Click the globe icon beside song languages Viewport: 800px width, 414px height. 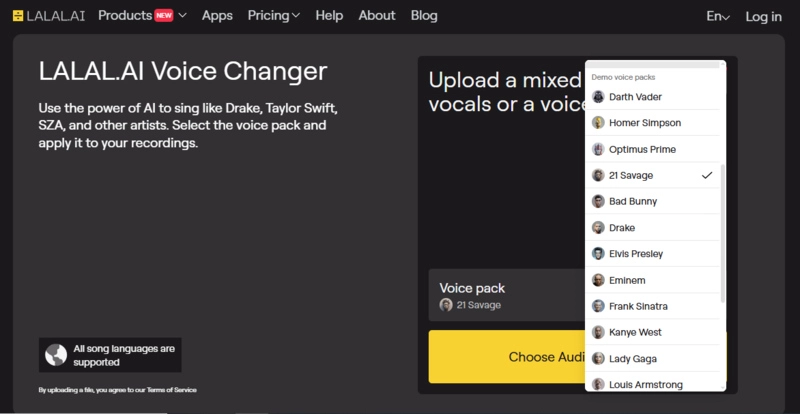(56, 355)
